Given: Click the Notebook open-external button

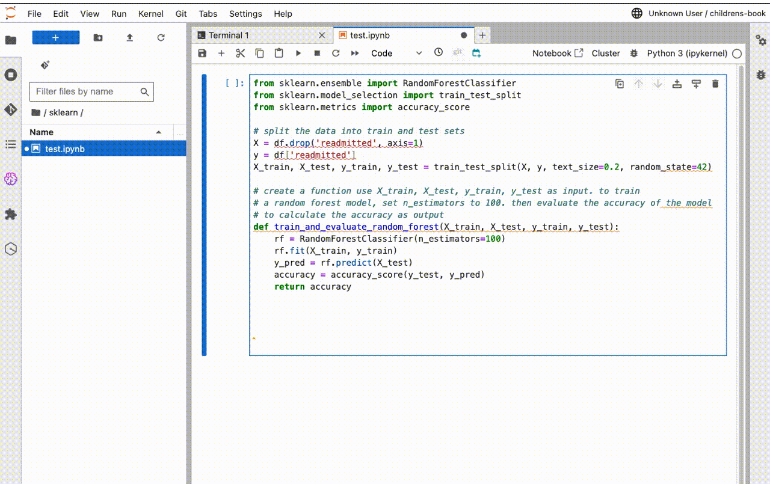Looking at the screenshot, I should pyautogui.click(x=557, y=53).
